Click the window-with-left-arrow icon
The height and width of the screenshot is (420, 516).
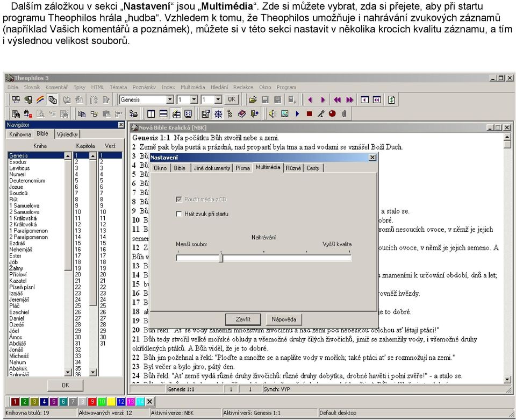[x=364, y=99]
